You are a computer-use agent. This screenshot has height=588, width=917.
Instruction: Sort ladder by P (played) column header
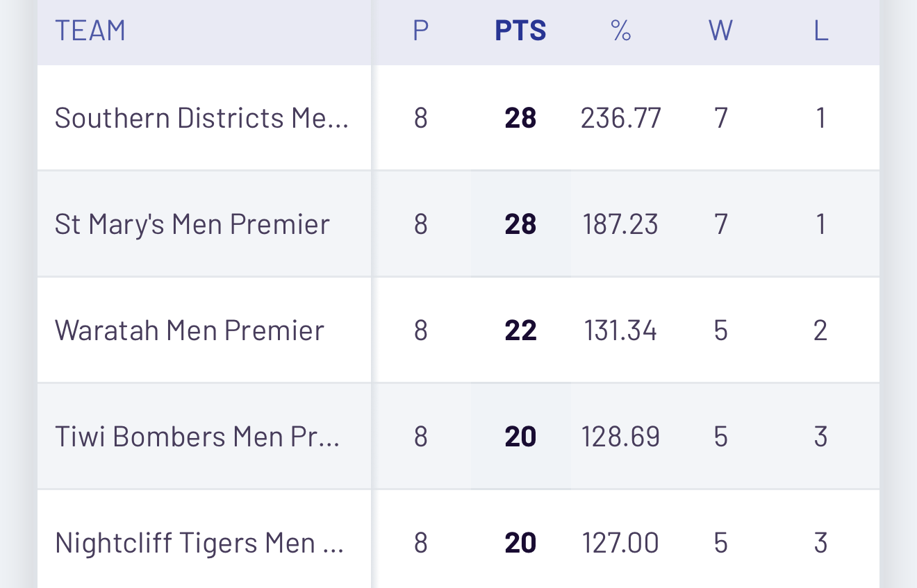click(x=420, y=31)
